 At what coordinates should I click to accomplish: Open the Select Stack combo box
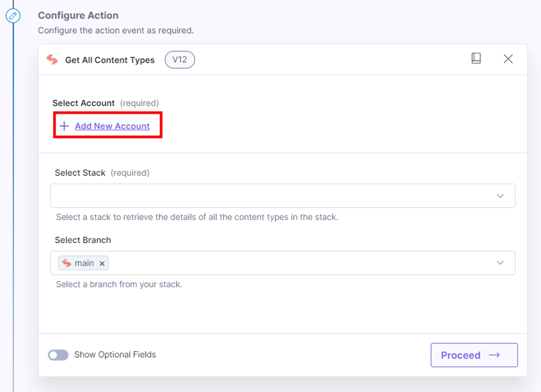click(x=283, y=196)
